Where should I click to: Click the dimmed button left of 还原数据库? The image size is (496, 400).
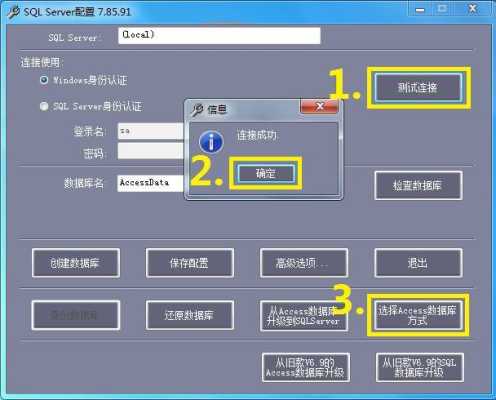click(x=76, y=315)
